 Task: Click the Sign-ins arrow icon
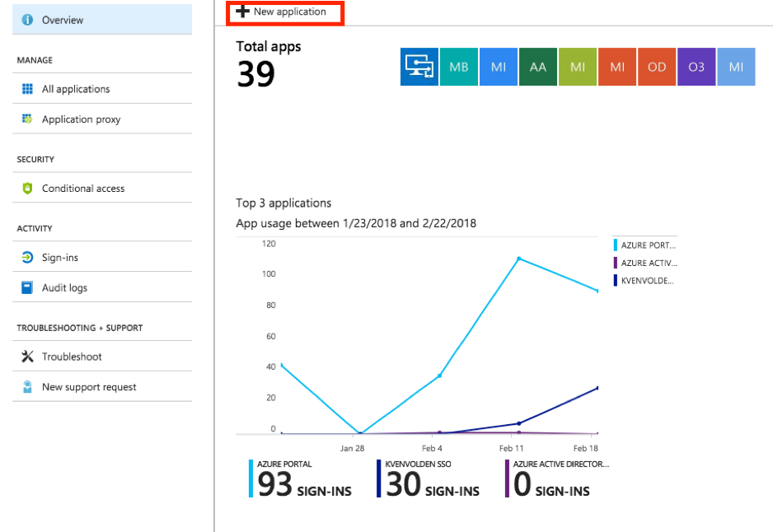(x=28, y=257)
